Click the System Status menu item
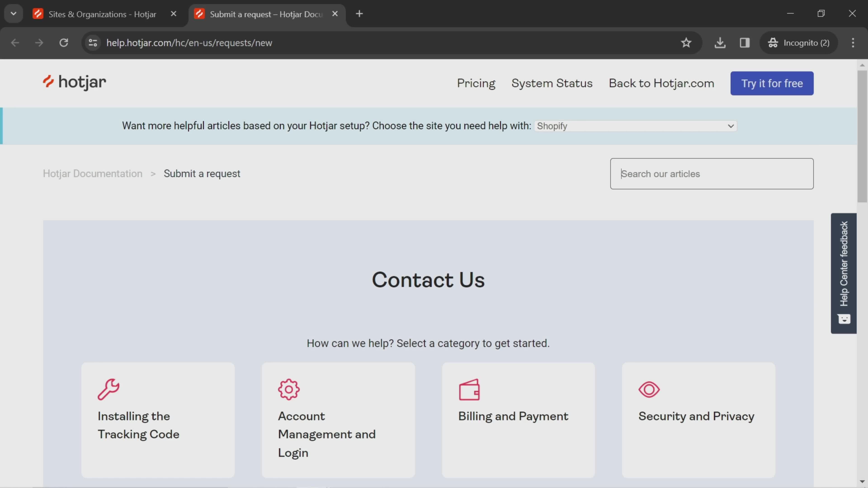 [x=552, y=83]
